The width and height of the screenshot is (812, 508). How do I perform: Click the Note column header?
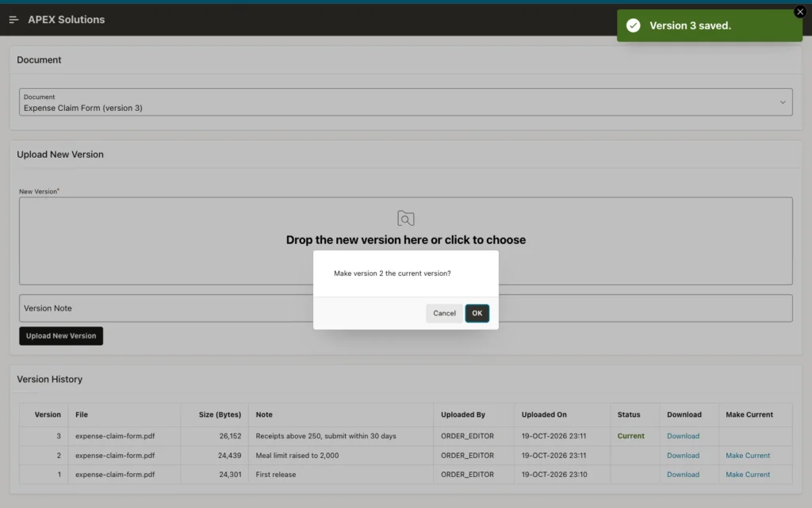tap(263, 414)
